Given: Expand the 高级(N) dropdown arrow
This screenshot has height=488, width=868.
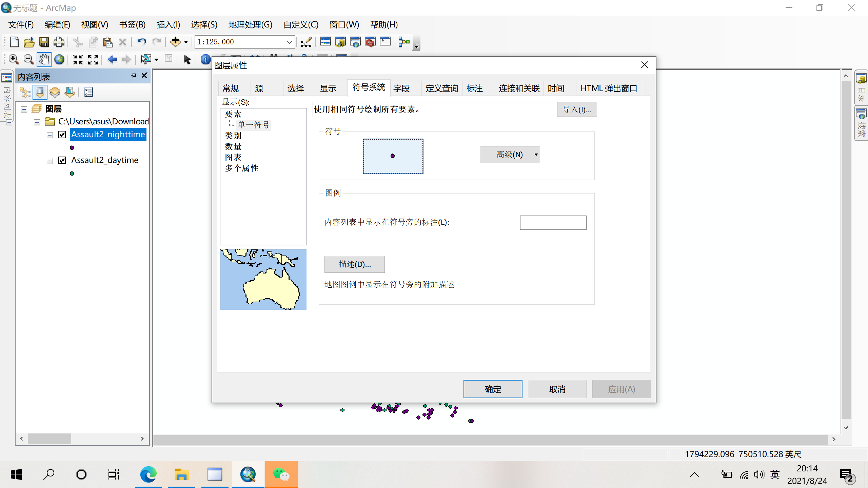Looking at the screenshot, I should (536, 155).
